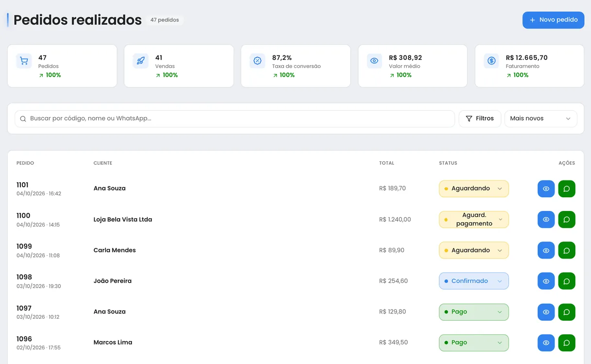The height and width of the screenshot is (364, 591).
Task: Click client Loja Bela Vista Ltda
Action: (x=123, y=220)
